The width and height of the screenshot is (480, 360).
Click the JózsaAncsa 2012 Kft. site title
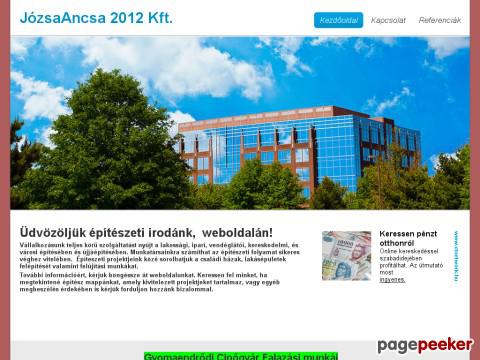click(96, 18)
